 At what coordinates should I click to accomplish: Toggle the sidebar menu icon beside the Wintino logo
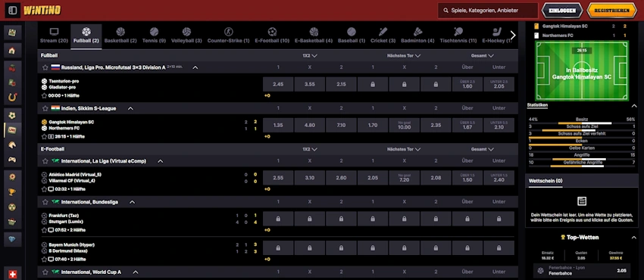tap(13, 11)
